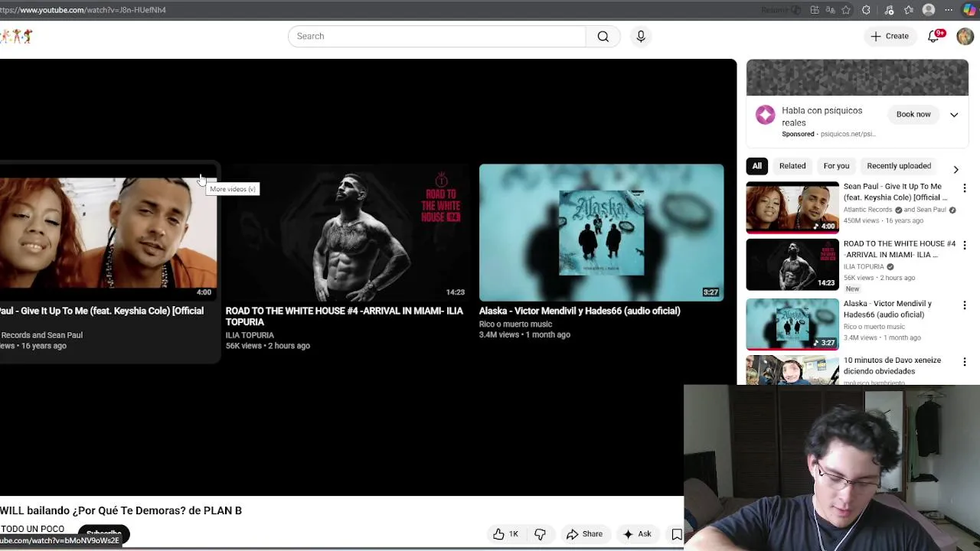The image size is (980, 551).
Task: Open sidebar 10 minutos de Davo thumbnail
Action: click(x=792, y=370)
